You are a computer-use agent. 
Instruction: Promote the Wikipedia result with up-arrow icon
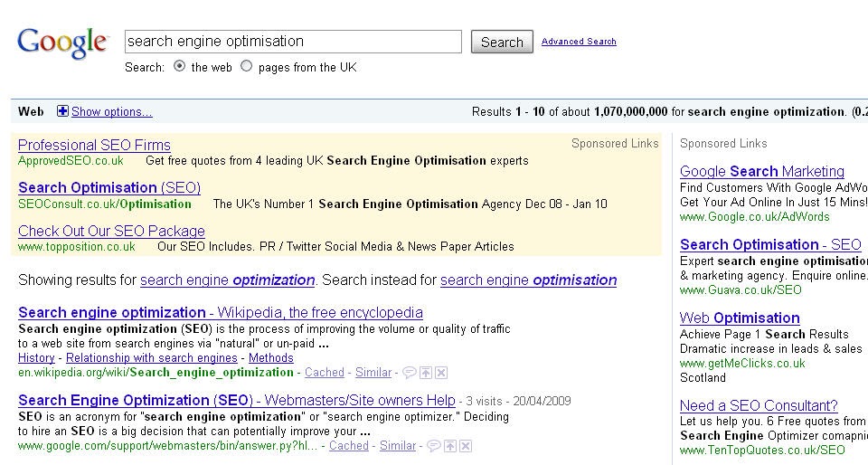pyautogui.click(x=426, y=373)
